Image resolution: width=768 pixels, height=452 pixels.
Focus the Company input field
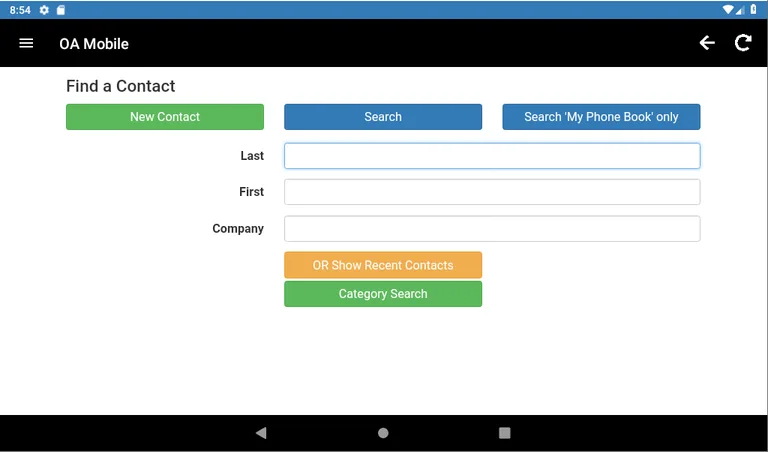tap(492, 229)
